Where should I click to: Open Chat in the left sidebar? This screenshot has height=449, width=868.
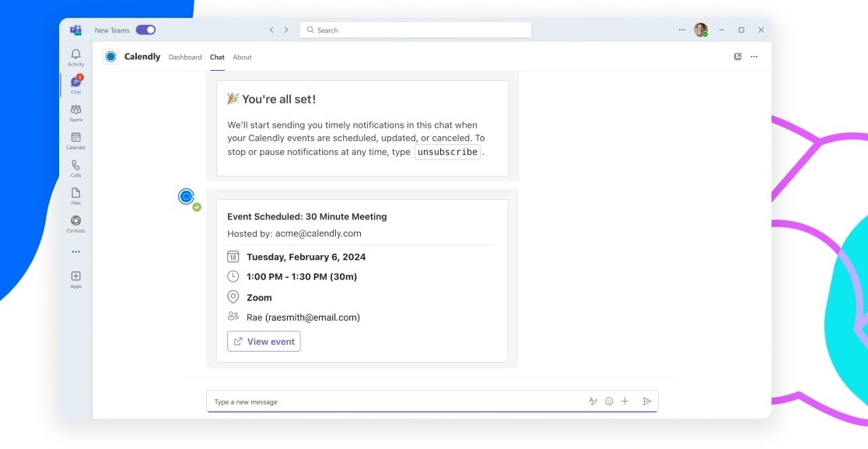click(x=76, y=85)
